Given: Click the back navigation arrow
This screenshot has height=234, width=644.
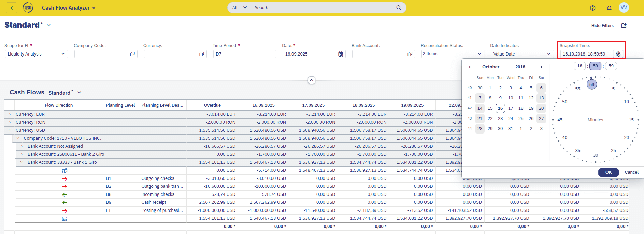Looking at the screenshot, I should point(11,8).
